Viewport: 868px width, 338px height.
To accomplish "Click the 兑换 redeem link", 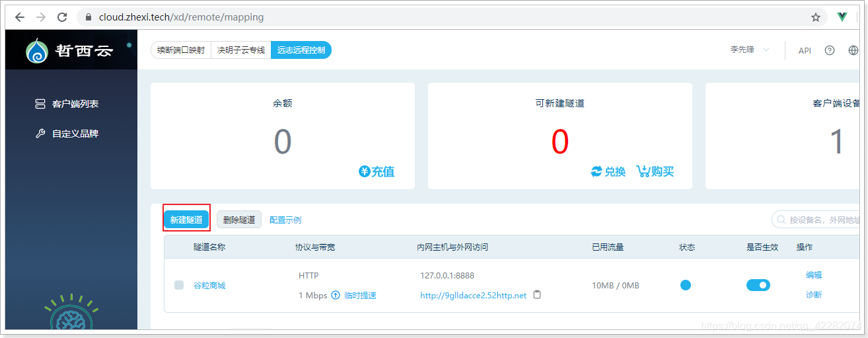I will tap(608, 171).
